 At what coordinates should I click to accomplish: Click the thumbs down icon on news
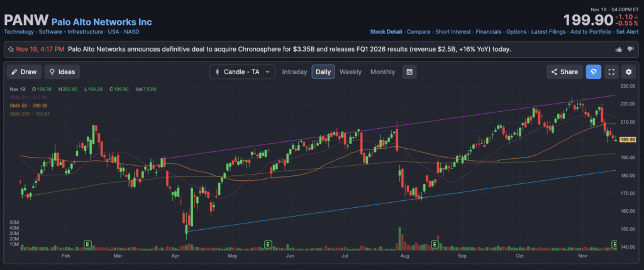pos(631,49)
